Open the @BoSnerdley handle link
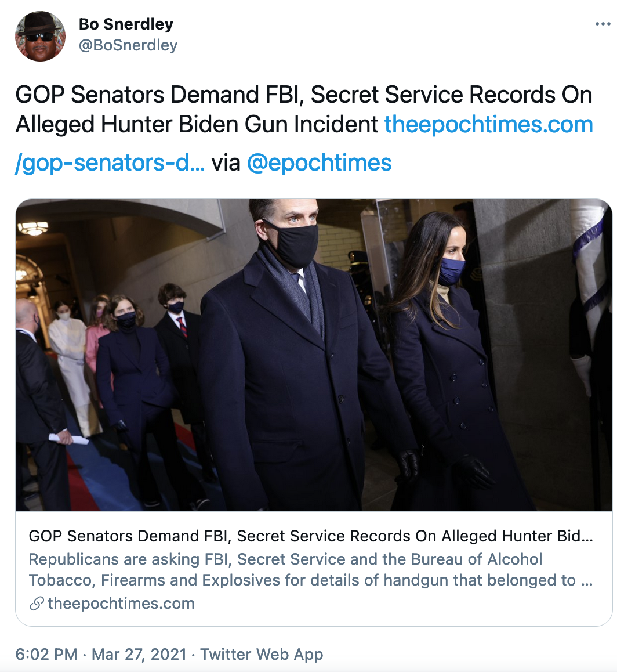The image size is (617, 672). point(128,45)
